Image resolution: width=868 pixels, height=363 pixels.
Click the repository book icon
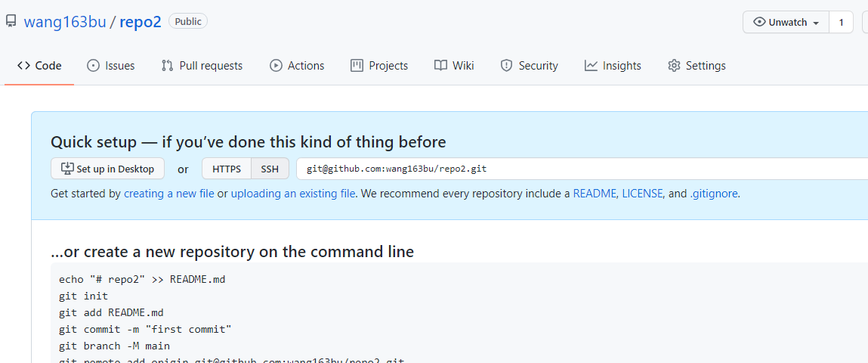tap(11, 21)
